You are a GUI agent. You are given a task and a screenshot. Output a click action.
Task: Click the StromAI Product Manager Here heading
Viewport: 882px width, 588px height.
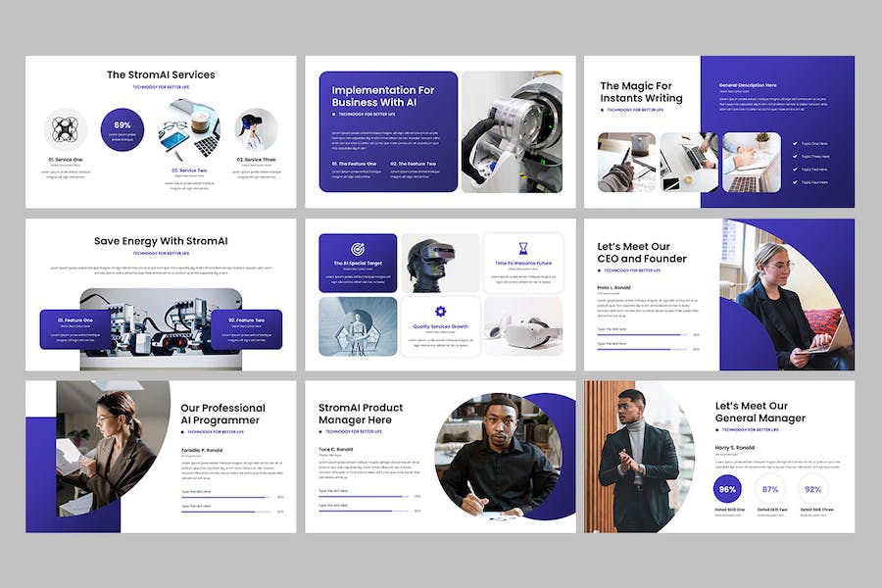361,414
